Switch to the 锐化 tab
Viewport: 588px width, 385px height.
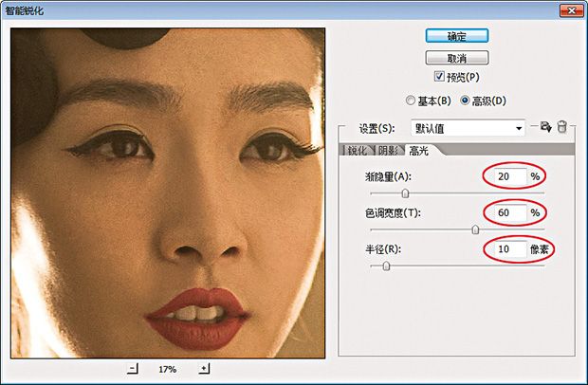[x=358, y=151]
